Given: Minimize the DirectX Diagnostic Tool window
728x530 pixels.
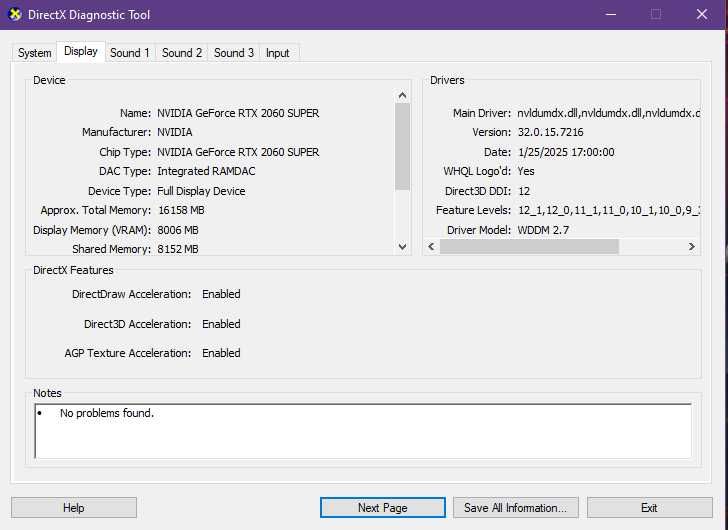Looking at the screenshot, I should (611, 15).
